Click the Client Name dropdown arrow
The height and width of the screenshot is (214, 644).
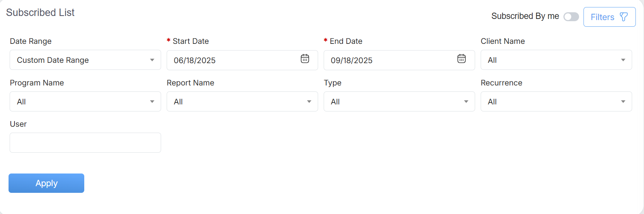tap(623, 60)
